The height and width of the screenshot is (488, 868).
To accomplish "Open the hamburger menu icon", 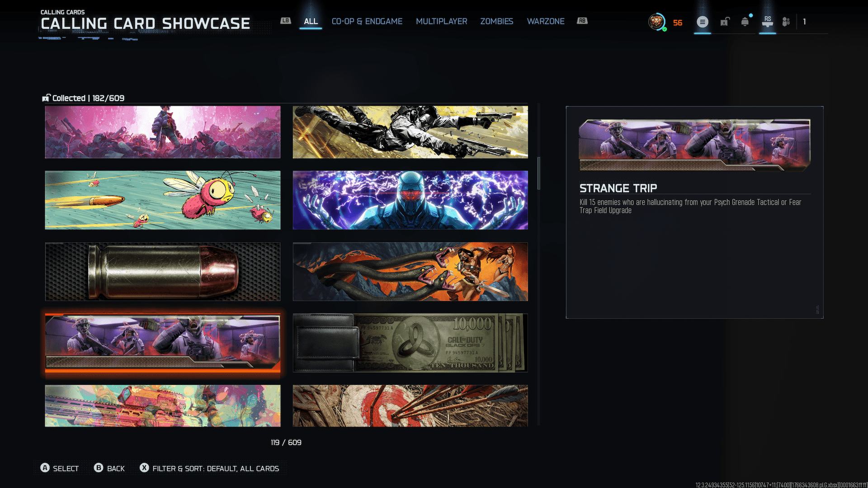I will coord(702,22).
